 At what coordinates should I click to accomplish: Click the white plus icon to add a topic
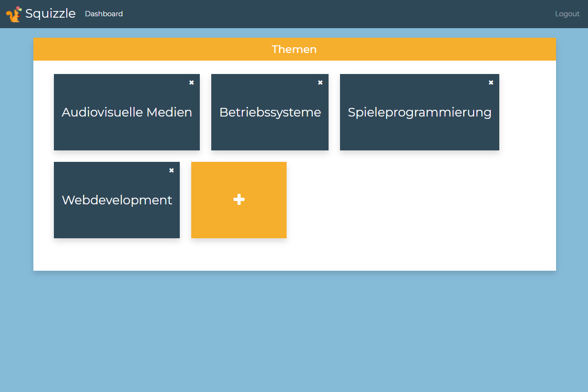(239, 200)
